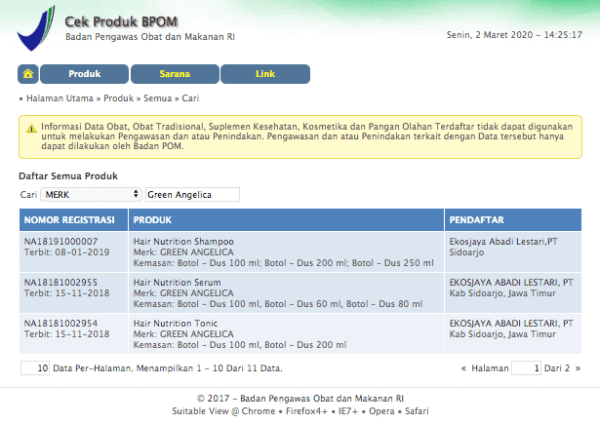The image size is (600, 424).
Task: Click Ekosjaya Abadi Lestari,PT Sidoarjo registrant
Action: [x=503, y=247]
